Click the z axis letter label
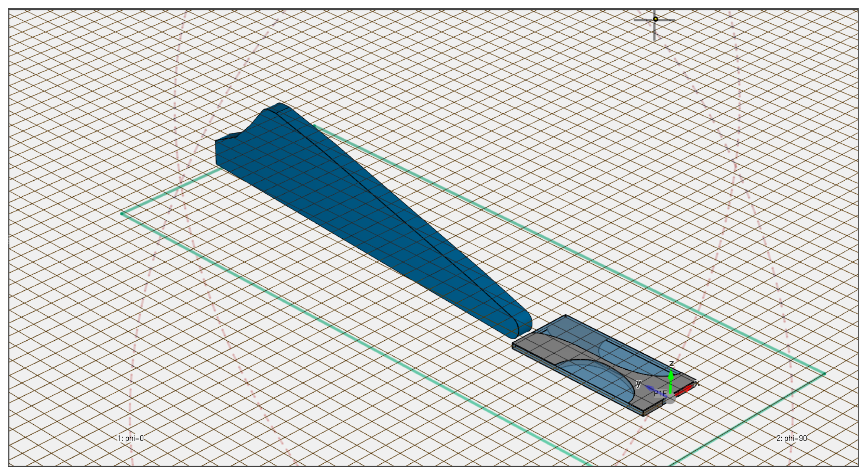Image resolution: width=868 pixels, height=474 pixels. point(672,363)
